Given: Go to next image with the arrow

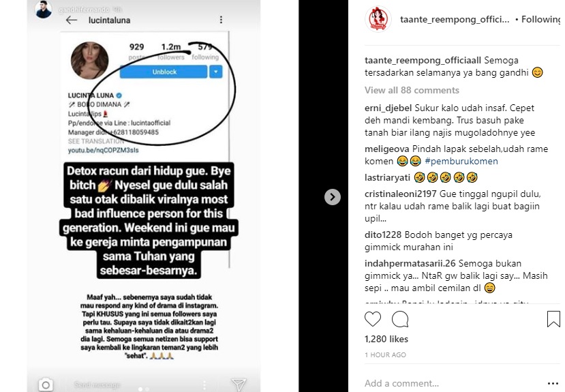Looking at the screenshot, I should (332, 197).
